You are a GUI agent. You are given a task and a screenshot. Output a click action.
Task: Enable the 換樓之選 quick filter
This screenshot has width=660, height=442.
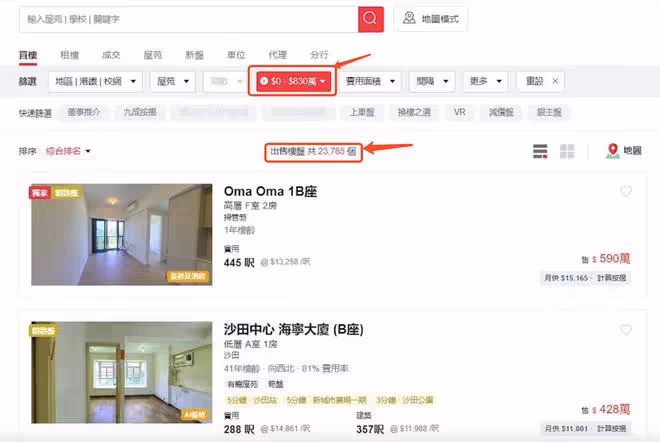point(414,112)
